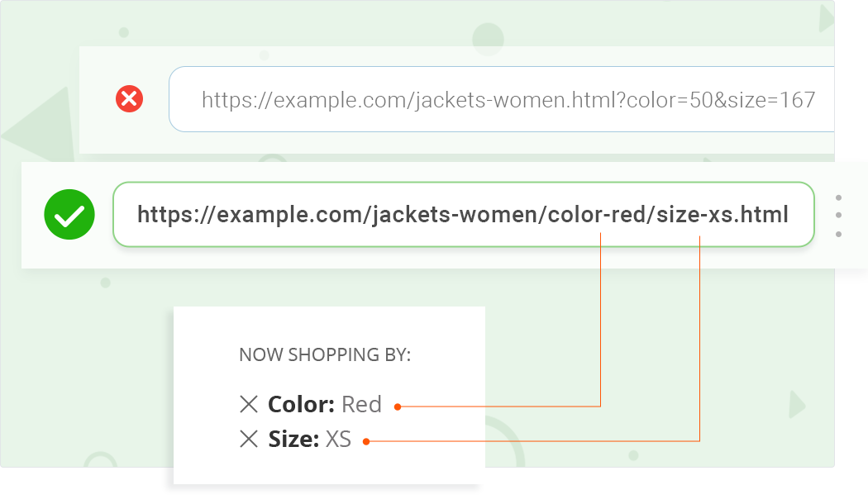
Task: Click the orange dot next to XS
Action: (366, 441)
